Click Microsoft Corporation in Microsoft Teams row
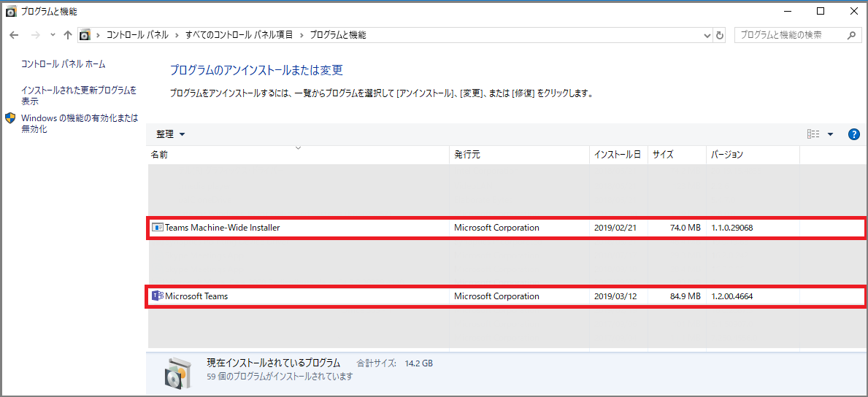This screenshot has height=397, width=868. [x=496, y=296]
